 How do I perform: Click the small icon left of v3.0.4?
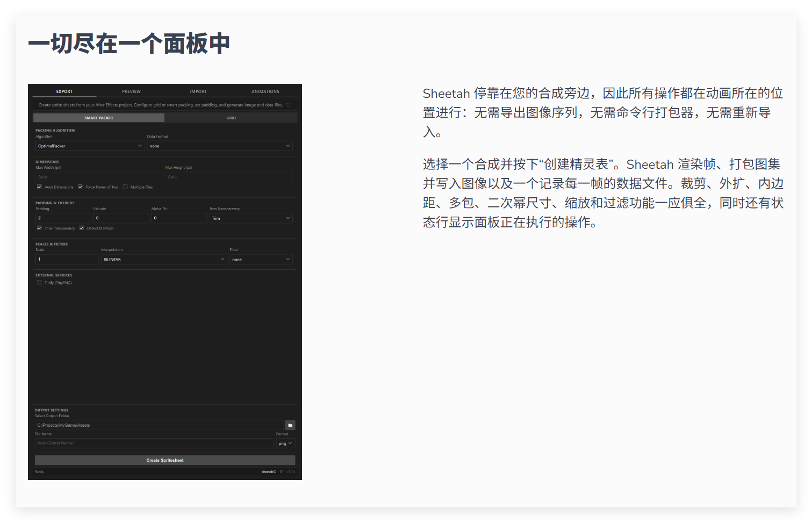282,472
